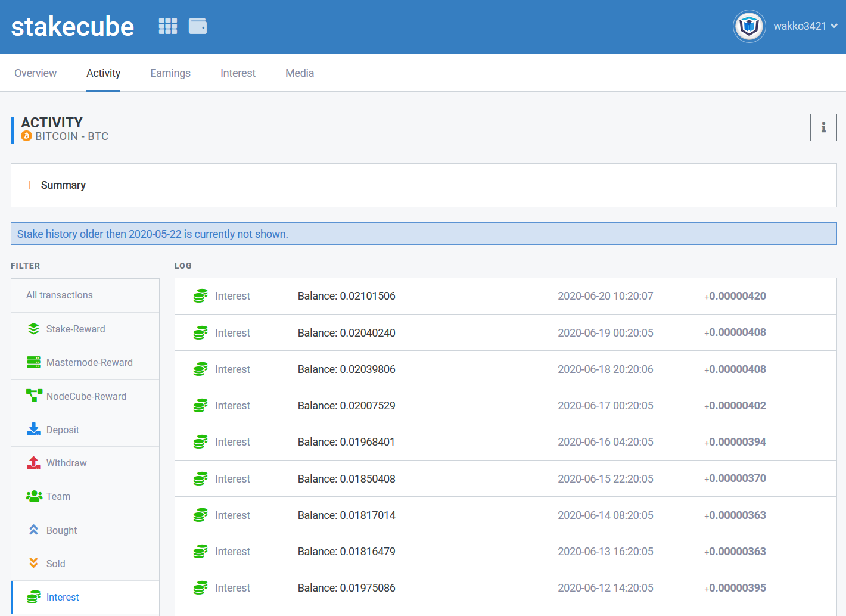The width and height of the screenshot is (846, 616).
Task: Filter by Team label
Action: click(58, 496)
